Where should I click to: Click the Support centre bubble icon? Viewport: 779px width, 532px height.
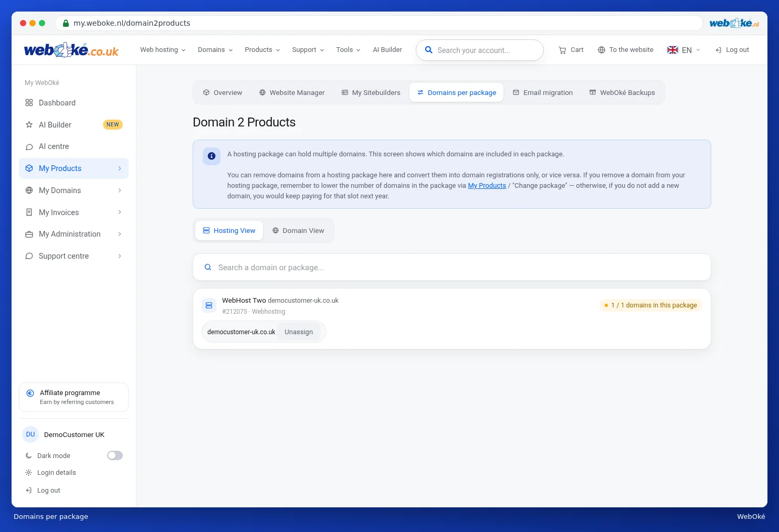point(29,256)
